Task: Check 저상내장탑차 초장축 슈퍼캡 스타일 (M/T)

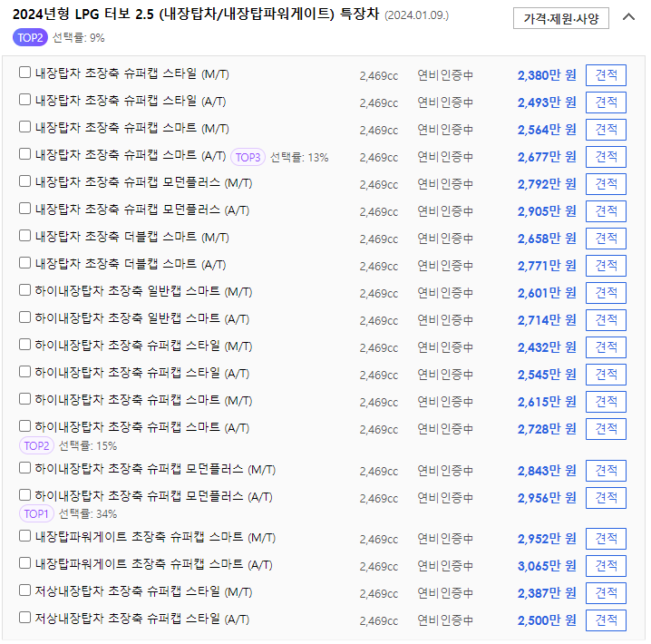Action: [x=24, y=590]
